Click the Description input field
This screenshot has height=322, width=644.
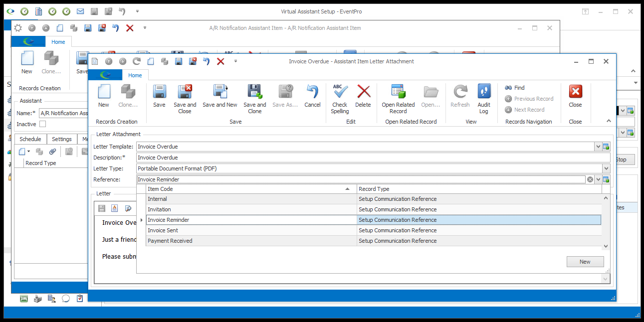point(373,158)
